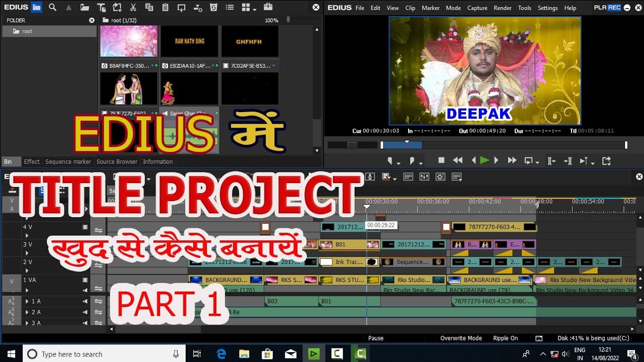Mute audio on track 2 A
The height and width of the screenshot is (362, 644).
coord(85,312)
